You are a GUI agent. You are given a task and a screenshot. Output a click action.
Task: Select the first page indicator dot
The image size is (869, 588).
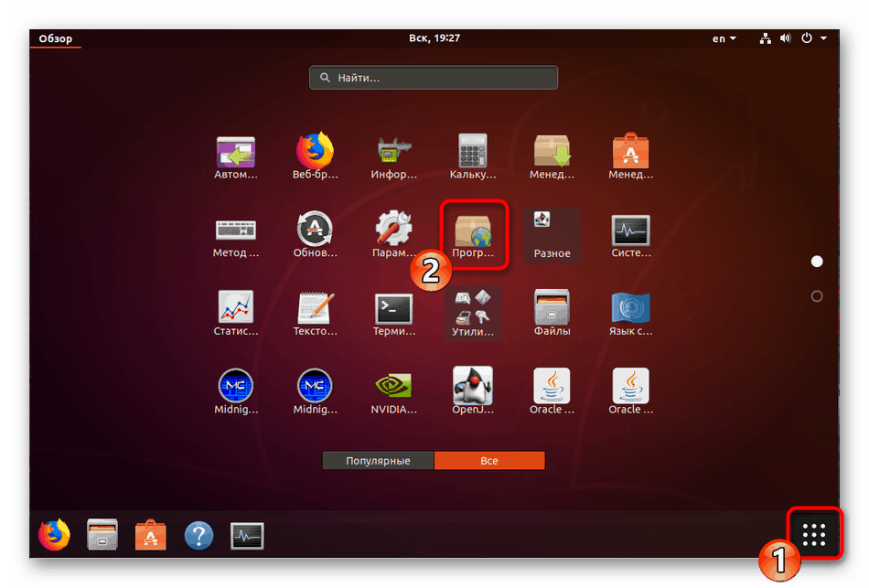pos(816,261)
